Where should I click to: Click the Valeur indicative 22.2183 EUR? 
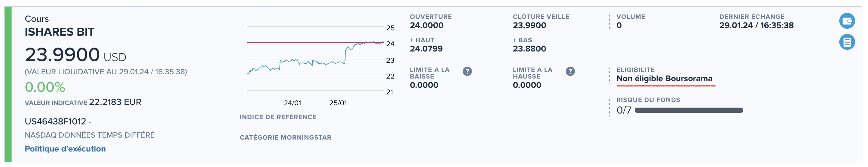(115, 102)
